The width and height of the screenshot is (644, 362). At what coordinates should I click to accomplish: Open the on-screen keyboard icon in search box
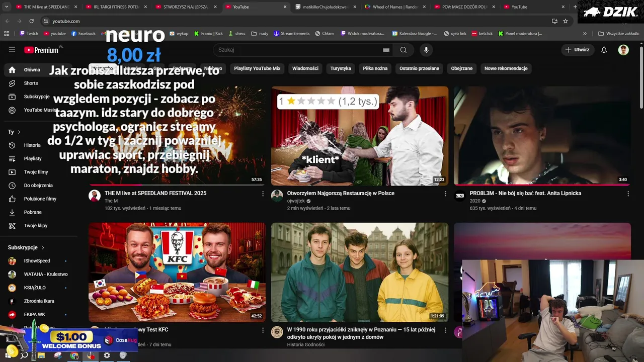[x=386, y=50]
